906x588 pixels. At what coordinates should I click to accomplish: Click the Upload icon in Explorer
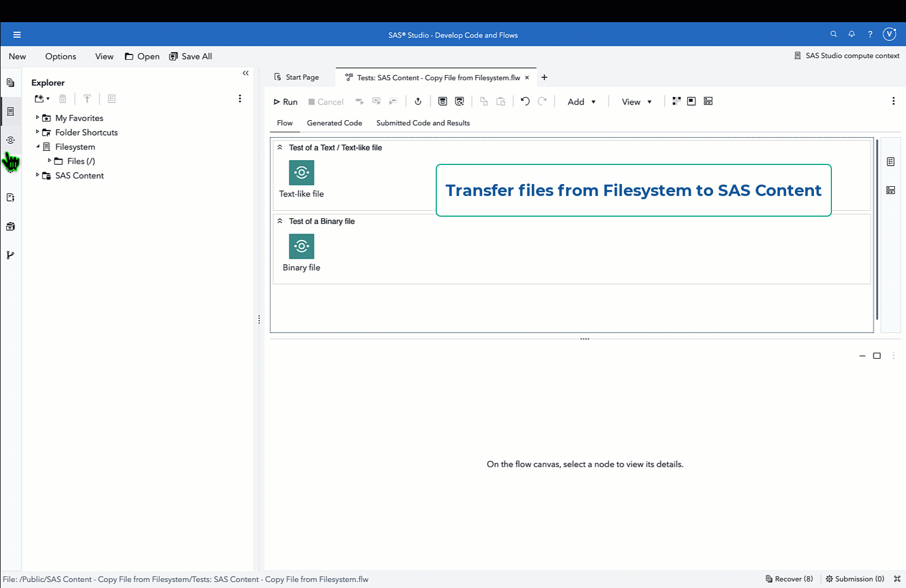pos(87,99)
